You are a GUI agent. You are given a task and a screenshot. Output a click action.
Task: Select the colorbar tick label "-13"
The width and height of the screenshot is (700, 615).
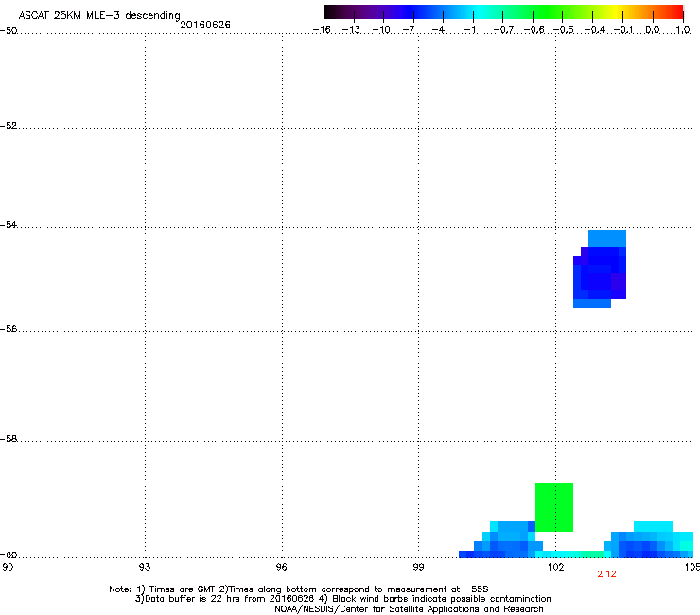point(351,30)
